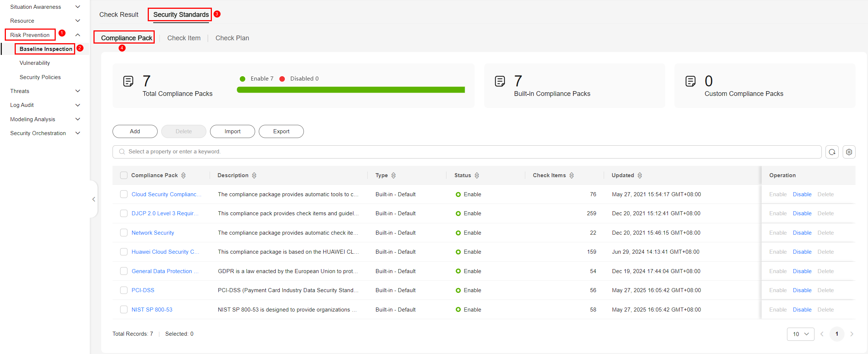Image resolution: width=868 pixels, height=354 pixels.
Task: Disable the Network Security compliance pack
Action: pyautogui.click(x=802, y=233)
